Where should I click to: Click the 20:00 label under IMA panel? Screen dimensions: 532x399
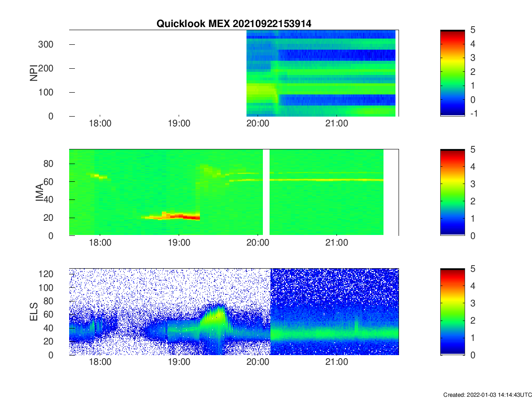point(258,243)
